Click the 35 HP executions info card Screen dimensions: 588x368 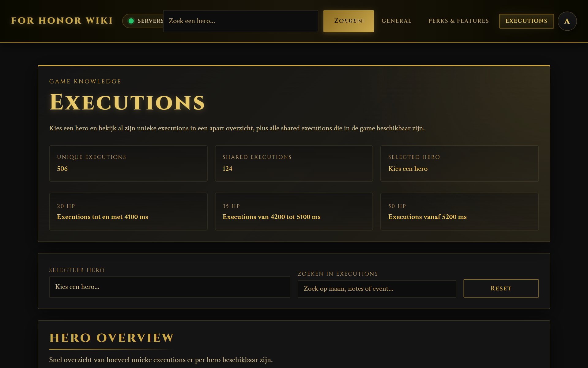294,212
